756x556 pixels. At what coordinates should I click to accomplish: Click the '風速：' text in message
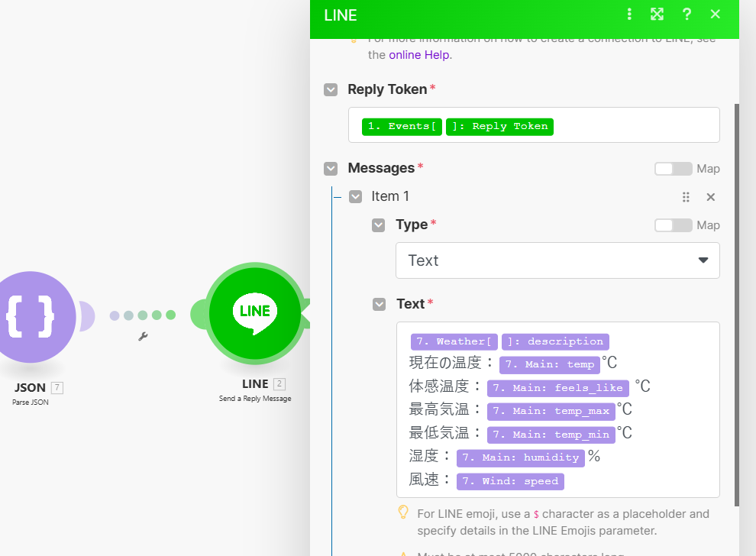tap(430, 480)
